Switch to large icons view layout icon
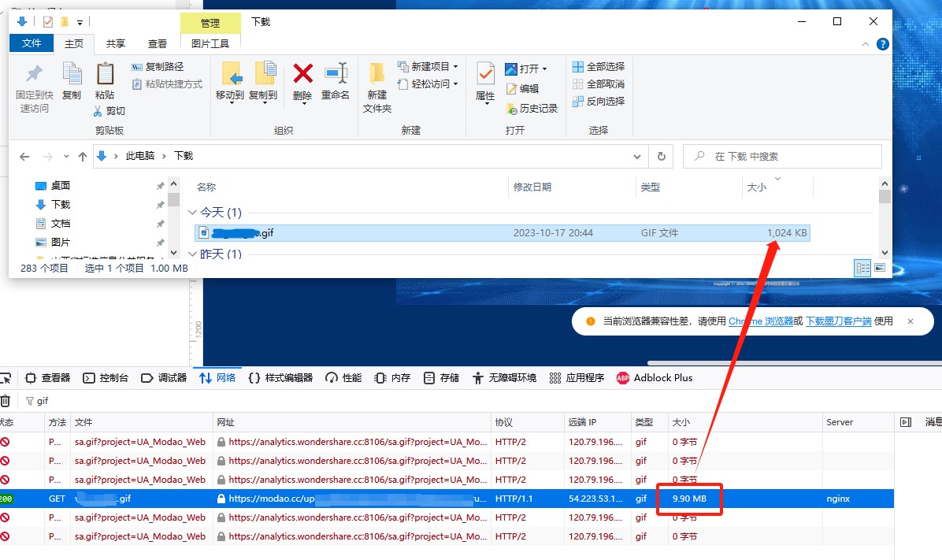Image resolution: width=942 pixels, height=560 pixels. coord(880,268)
